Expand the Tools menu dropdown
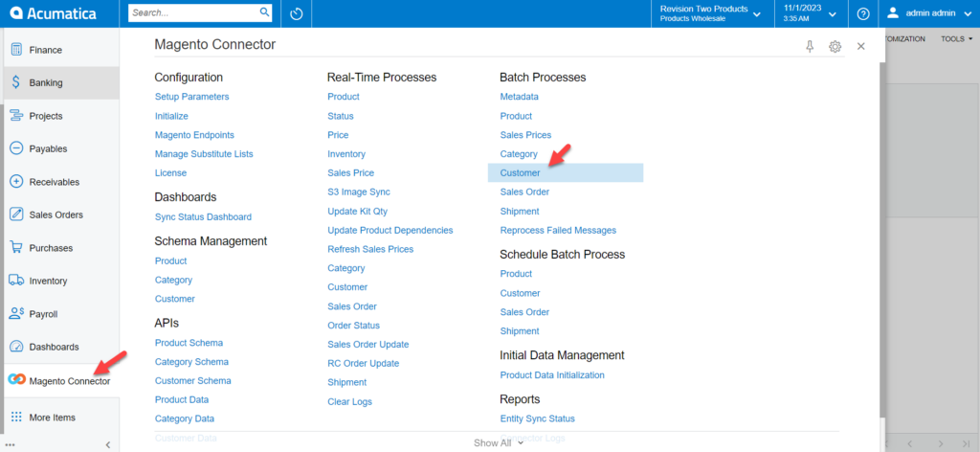980x452 pixels. [957, 38]
